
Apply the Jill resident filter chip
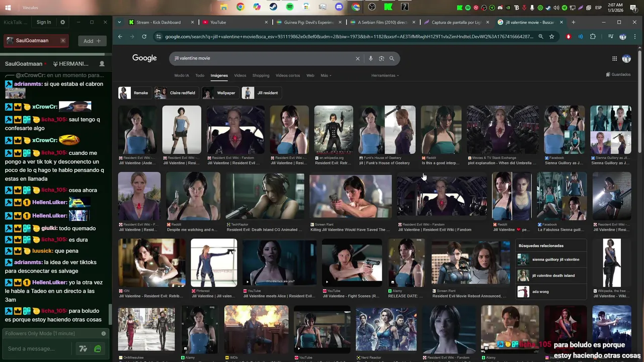(x=261, y=93)
